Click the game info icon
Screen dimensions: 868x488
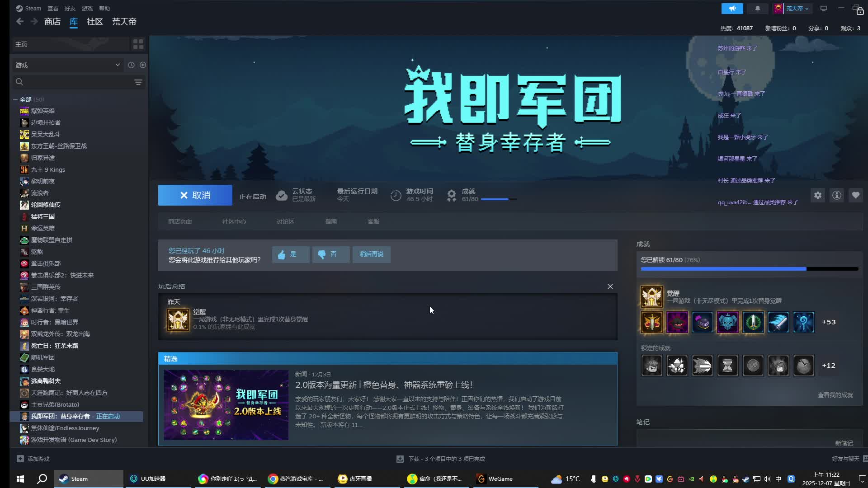tap(837, 195)
